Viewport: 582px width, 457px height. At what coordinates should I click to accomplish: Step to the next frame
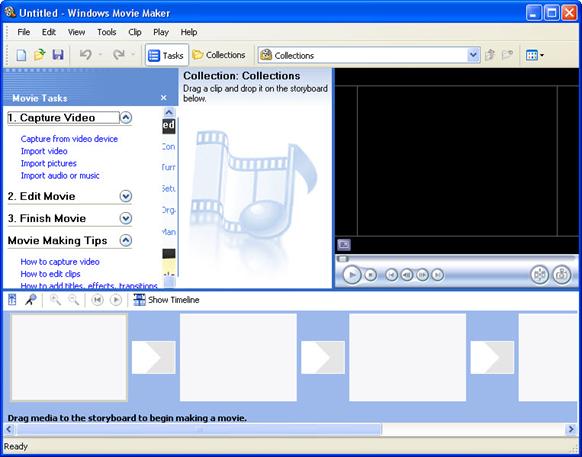click(x=422, y=275)
